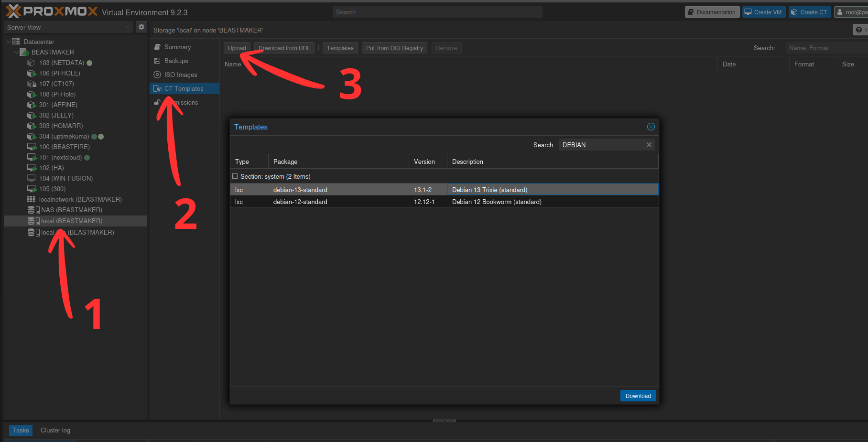The height and width of the screenshot is (442, 868).
Task: Close the Templates dialog
Action: click(x=651, y=127)
